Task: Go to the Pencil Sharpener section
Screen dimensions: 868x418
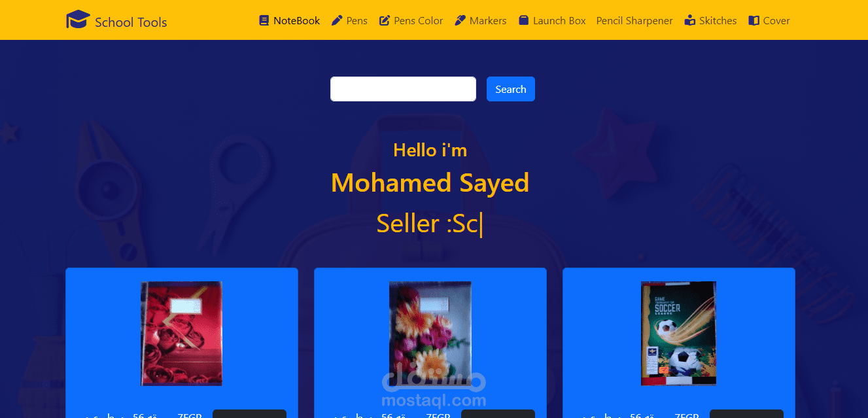Action: (x=634, y=20)
